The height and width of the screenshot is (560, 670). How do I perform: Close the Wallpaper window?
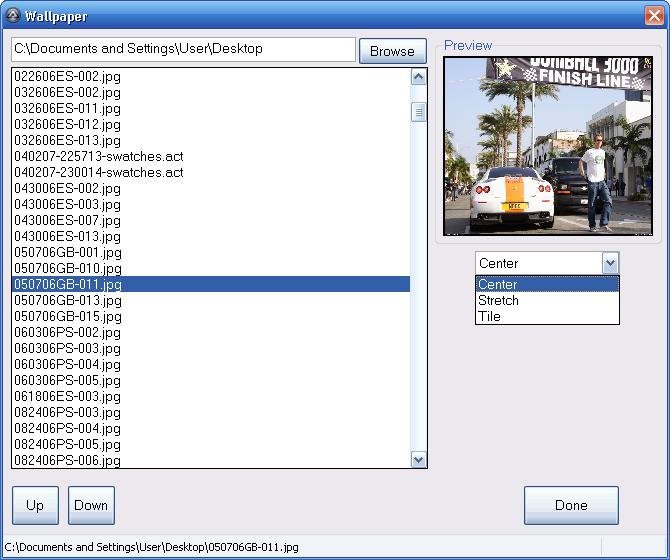point(654,16)
